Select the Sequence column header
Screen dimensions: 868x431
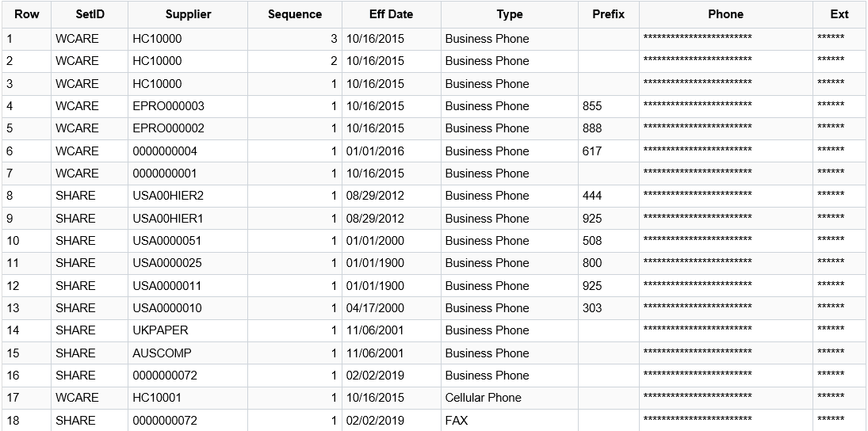coord(295,14)
